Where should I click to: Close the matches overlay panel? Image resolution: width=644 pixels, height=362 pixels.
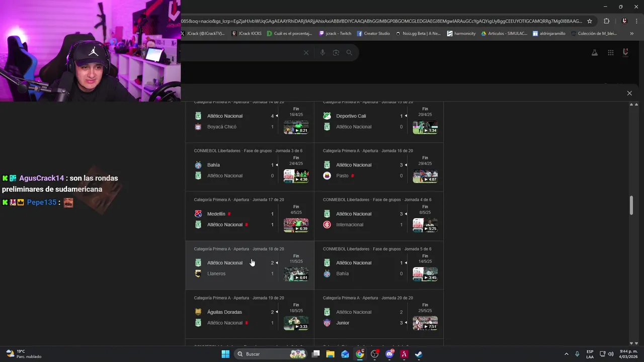[x=629, y=93]
